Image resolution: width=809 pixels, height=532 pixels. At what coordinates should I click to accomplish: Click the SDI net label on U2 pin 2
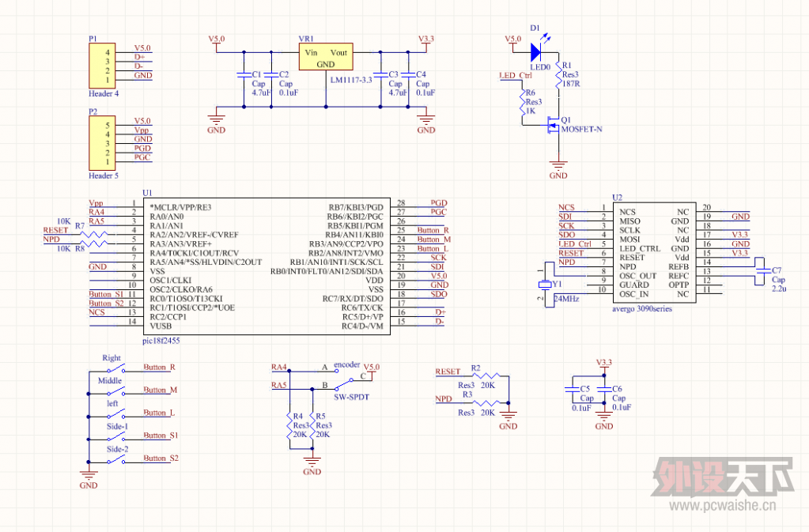(x=565, y=217)
